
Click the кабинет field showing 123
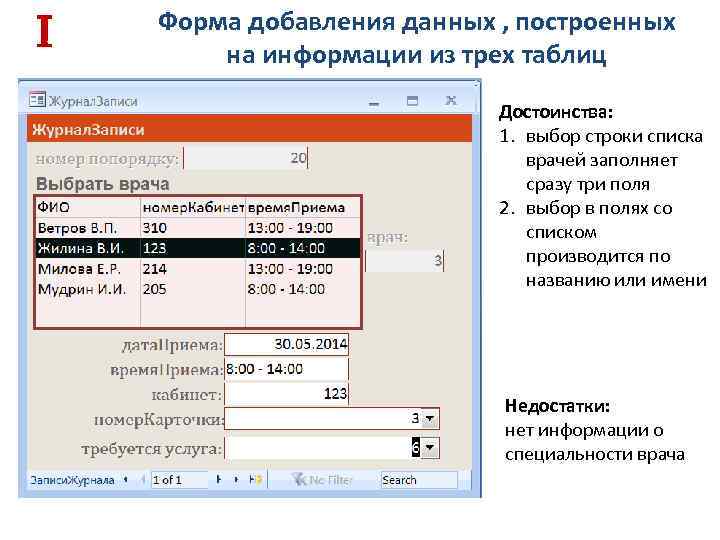click(287, 394)
